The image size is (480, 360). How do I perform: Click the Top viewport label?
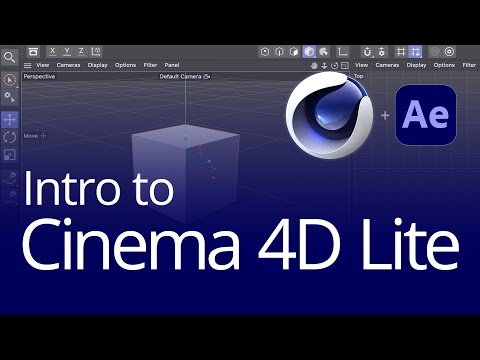tap(358, 76)
